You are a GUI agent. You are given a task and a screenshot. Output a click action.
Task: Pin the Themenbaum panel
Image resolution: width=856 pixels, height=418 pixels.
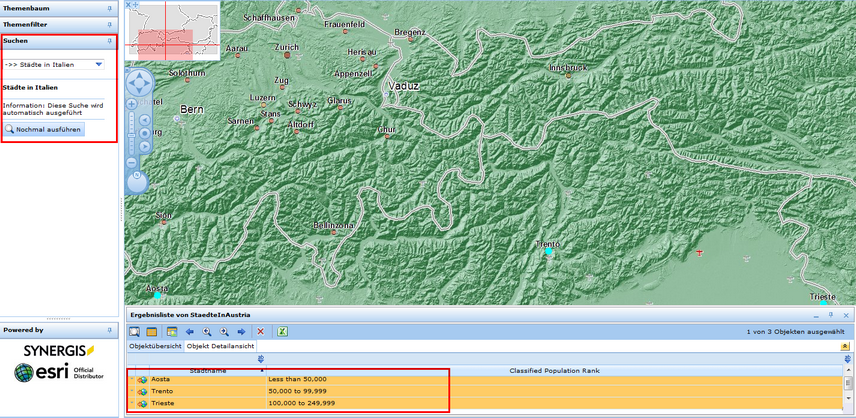click(109, 9)
